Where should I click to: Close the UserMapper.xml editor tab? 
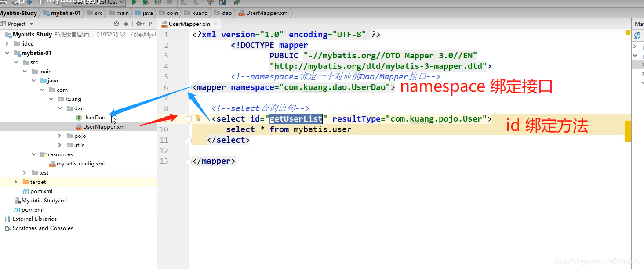(x=216, y=24)
